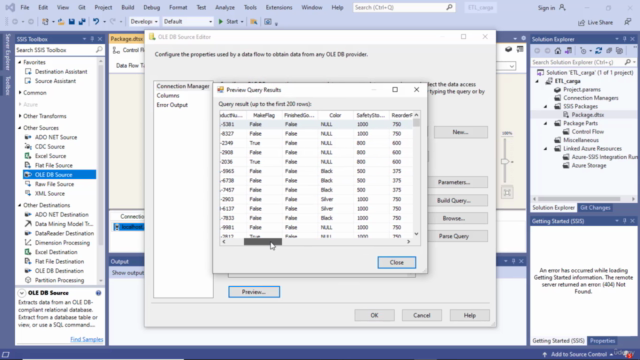Click OK in OLE DB Source Editor
This screenshot has height=360, width=640.
tap(374, 315)
